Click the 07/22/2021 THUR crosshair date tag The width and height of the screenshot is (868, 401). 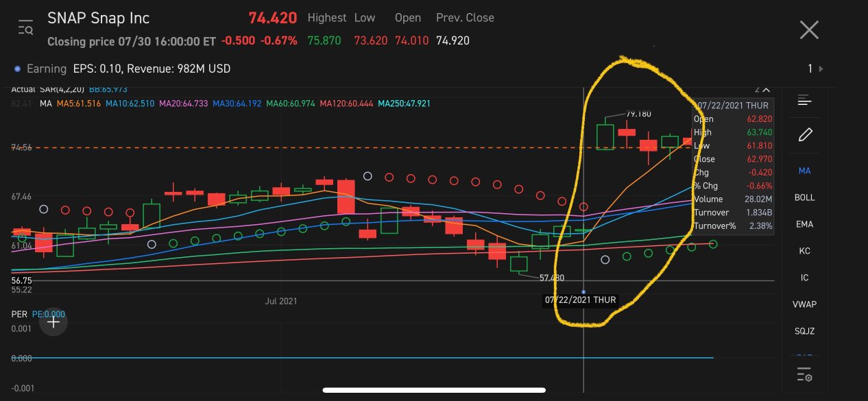tap(580, 300)
